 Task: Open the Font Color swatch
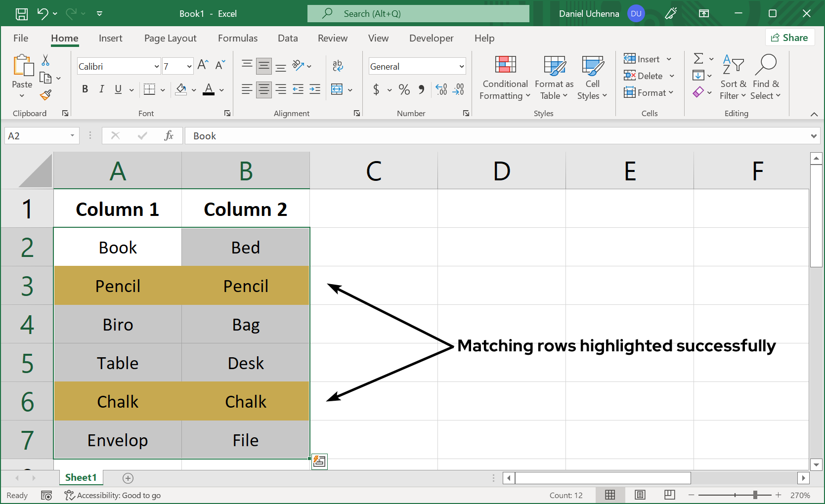coord(210,89)
